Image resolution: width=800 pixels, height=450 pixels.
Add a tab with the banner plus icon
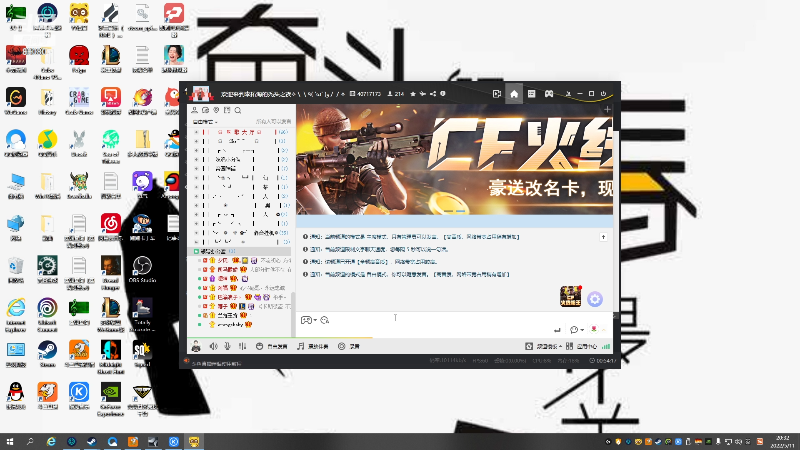[607, 110]
